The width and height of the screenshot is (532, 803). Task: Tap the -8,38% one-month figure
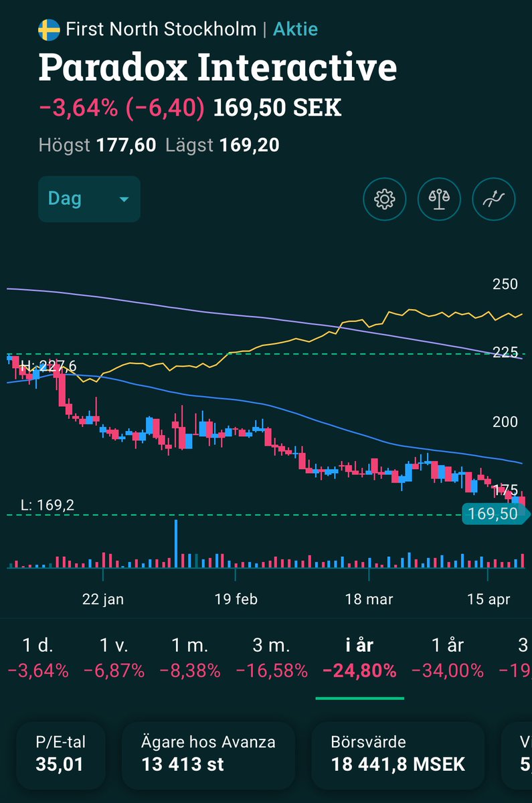coord(189,670)
